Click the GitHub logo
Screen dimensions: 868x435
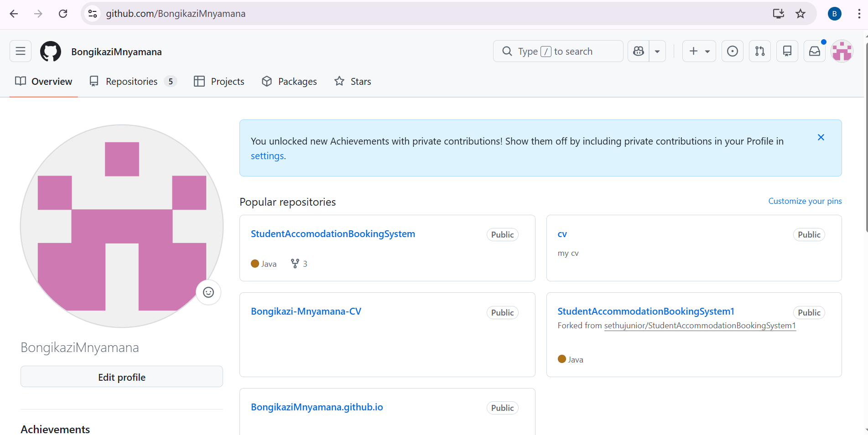point(50,51)
